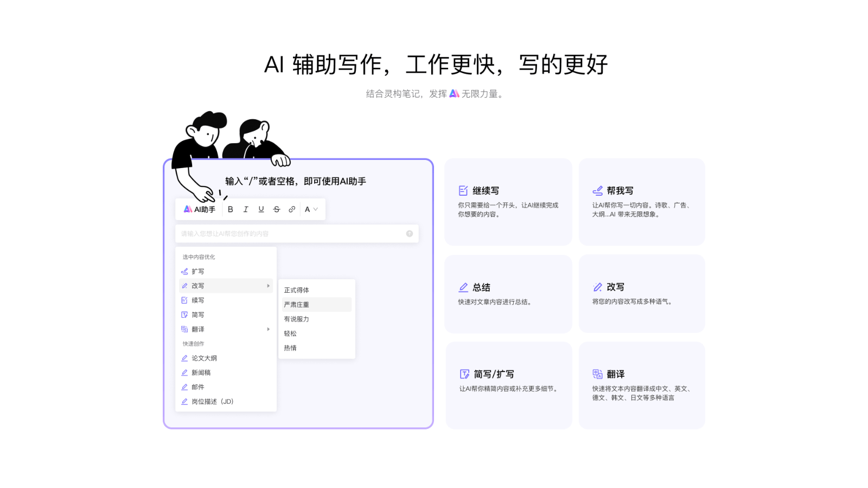Pick the 严肃庄重 tone option
This screenshot has height=488, width=868.
pyautogui.click(x=297, y=305)
